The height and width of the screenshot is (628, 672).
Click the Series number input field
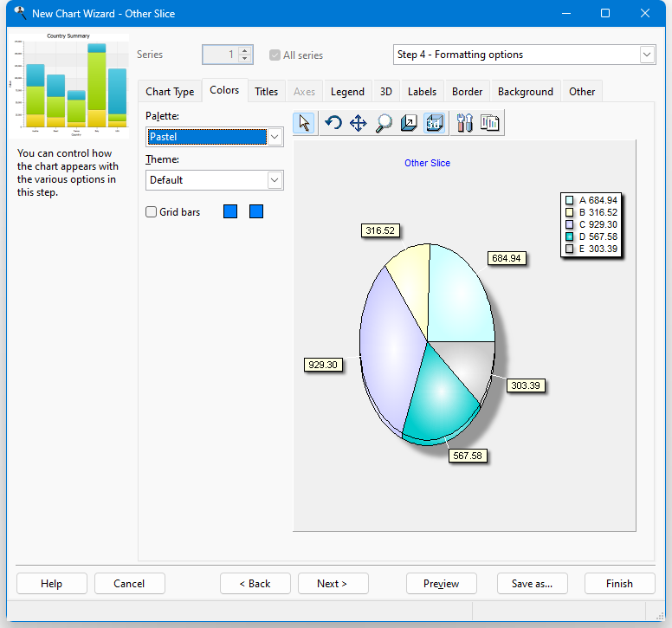(220, 55)
